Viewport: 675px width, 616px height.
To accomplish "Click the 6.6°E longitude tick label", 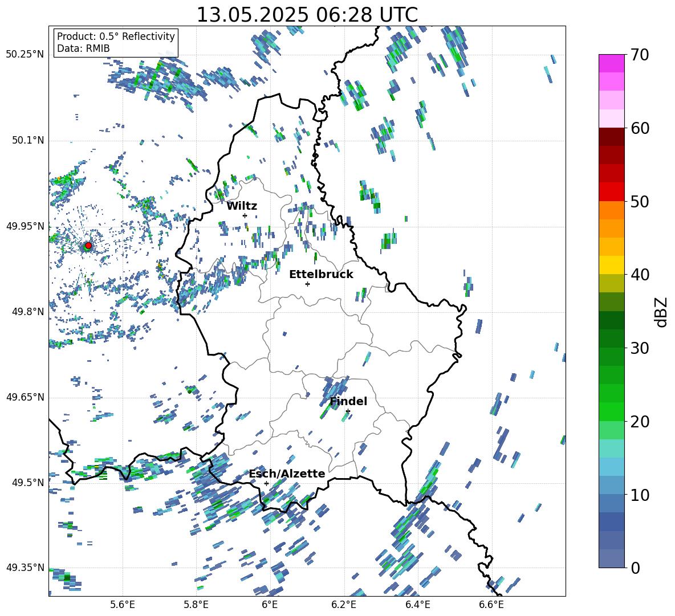I will click(491, 605).
